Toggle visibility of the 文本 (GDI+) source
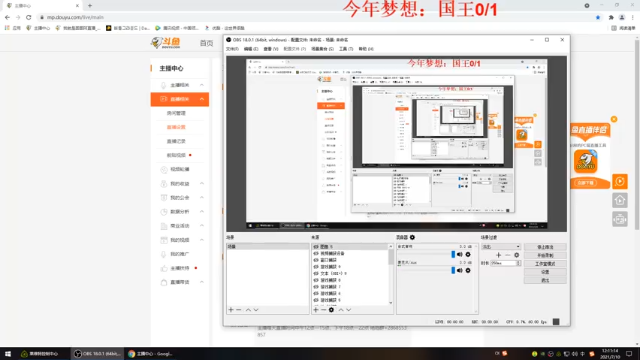Screen dimensions: 640x360 [316, 273]
